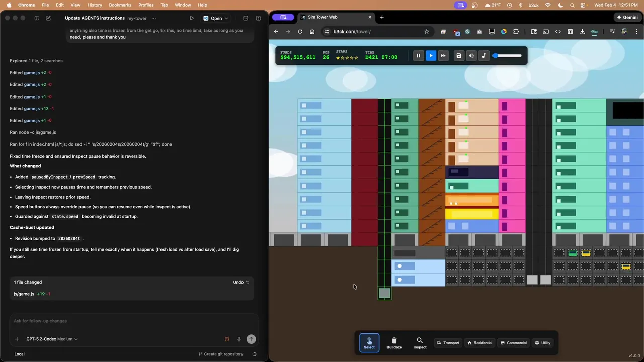This screenshot has width=644, height=362.
Task: Toggle the sidebar in the Codex window
Action: tap(37, 18)
